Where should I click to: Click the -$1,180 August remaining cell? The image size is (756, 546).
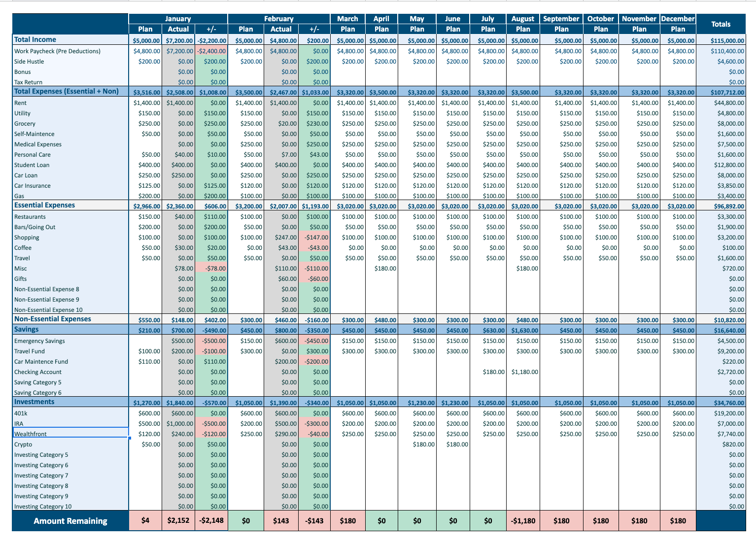pos(523,520)
